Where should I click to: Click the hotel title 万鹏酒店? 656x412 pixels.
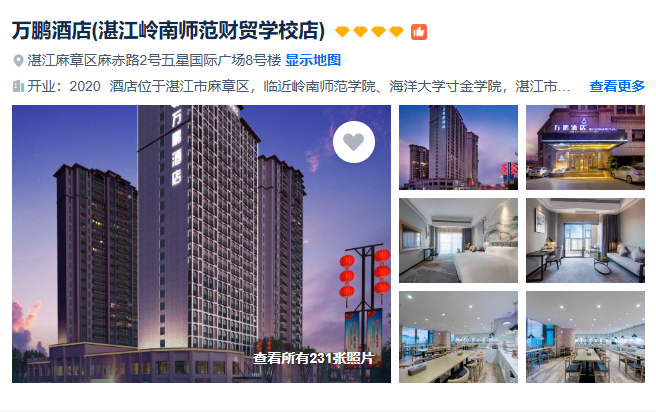click(51, 31)
